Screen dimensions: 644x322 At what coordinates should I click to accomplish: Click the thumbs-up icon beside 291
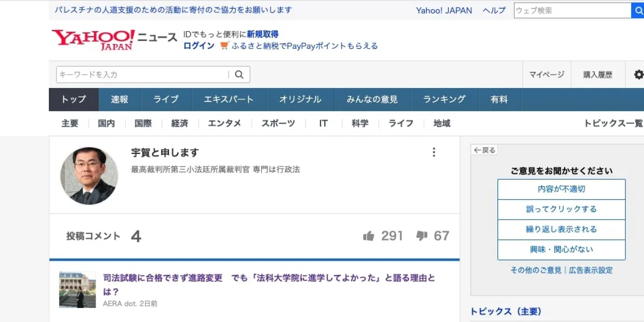pyautogui.click(x=368, y=236)
